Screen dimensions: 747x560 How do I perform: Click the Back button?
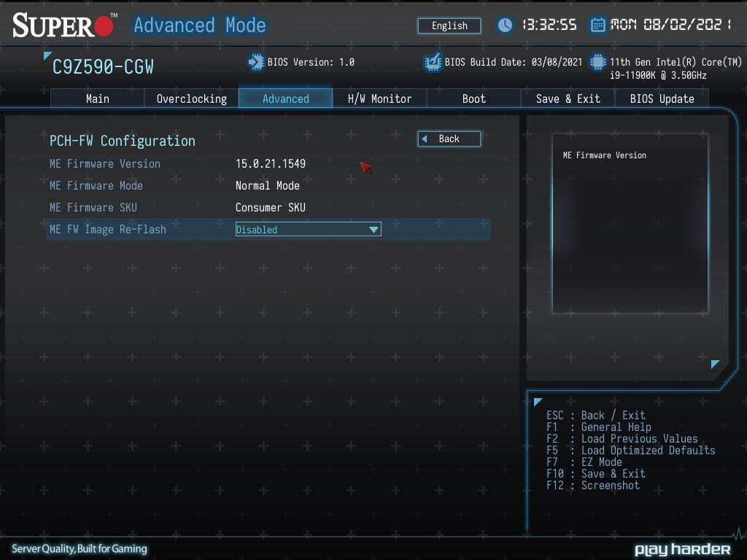449,139
